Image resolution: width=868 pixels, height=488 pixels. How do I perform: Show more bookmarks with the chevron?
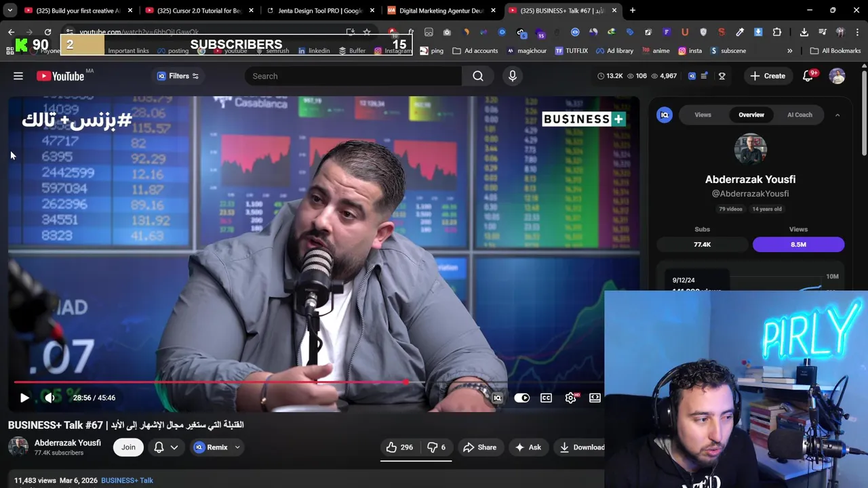coord(789,51)
